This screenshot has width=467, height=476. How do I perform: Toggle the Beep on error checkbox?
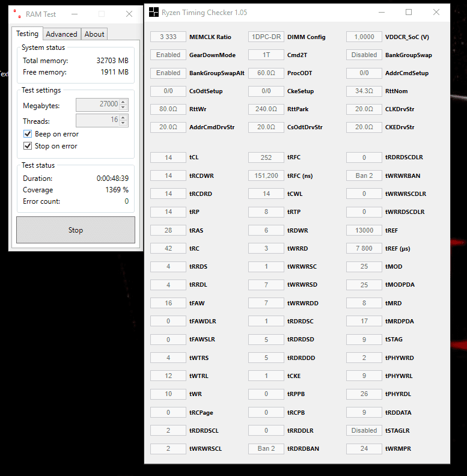tap(28, 133)
